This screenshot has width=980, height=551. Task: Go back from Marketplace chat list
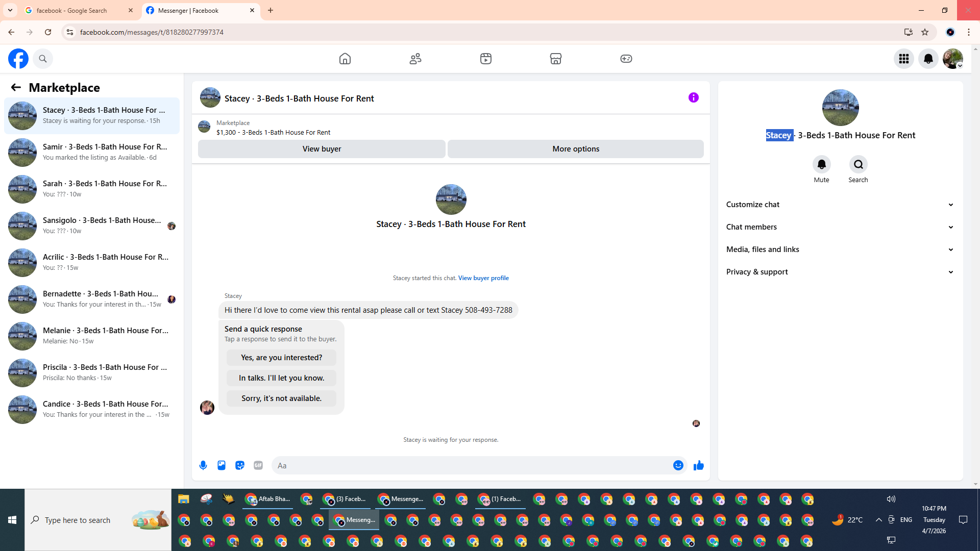click(x=16, y=87)
